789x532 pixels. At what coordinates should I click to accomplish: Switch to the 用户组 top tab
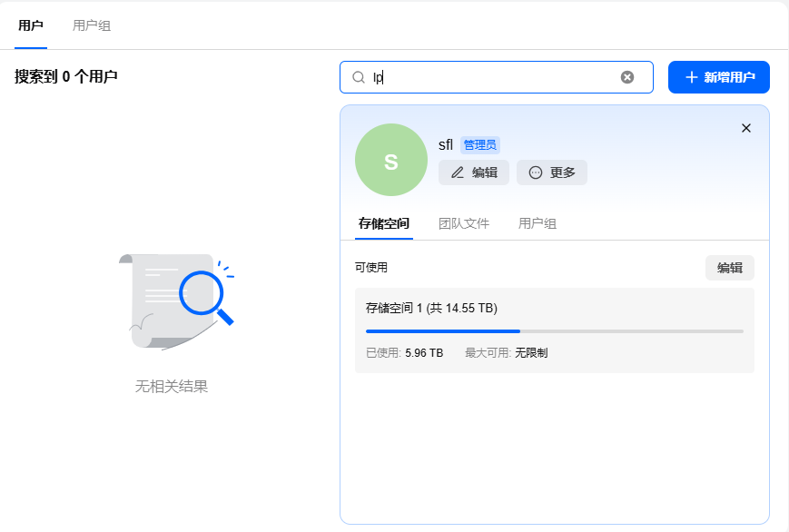point(92,25)
